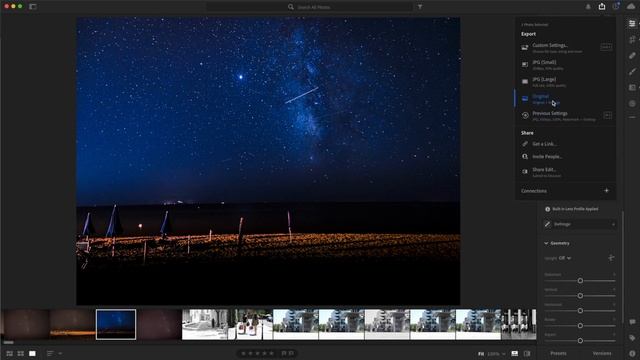
Task: Select the orange horizon night thumbnail
Action: click(73, 324)
